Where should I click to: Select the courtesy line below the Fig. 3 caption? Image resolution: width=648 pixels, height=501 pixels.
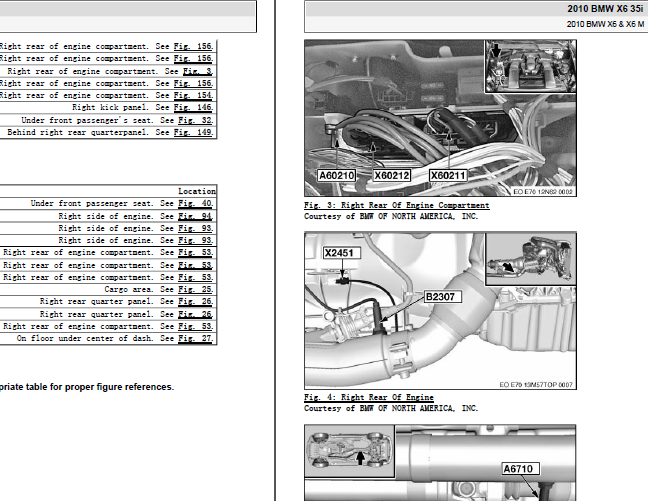[x=391, y=216]
